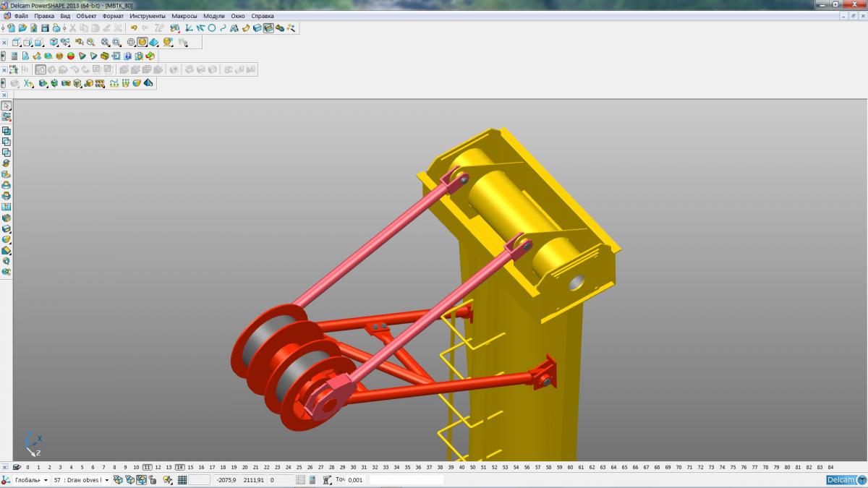Select the Line drawing tool
The width and height of the screenshot is (868, 488).
click(x=200, y=28)
